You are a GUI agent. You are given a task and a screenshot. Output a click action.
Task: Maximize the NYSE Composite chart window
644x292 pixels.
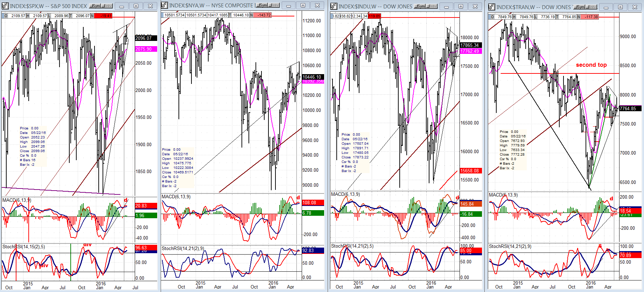(303, 5)
